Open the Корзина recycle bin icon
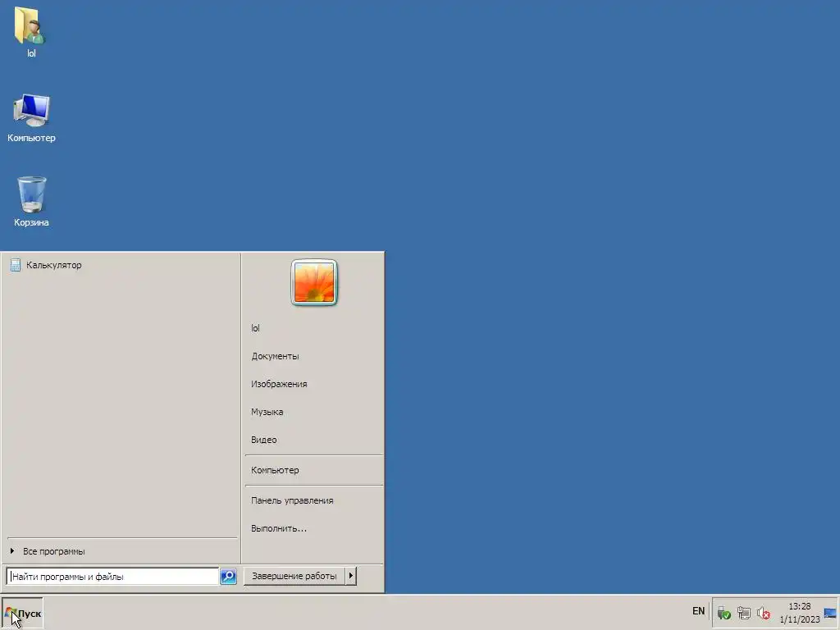This screenshot has height=630, width=840. click(x=31, y=202)
